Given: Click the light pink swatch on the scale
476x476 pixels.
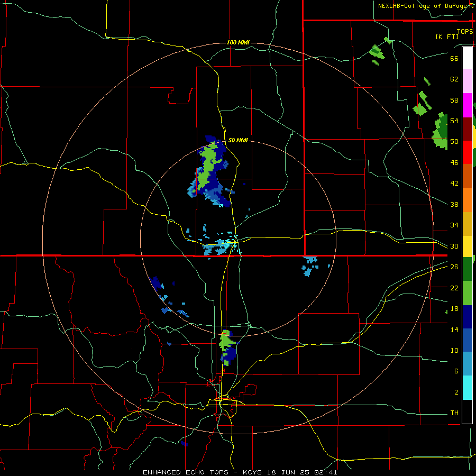Looking at the screenshot, I should pyautogui.click(x=467, y=81).
